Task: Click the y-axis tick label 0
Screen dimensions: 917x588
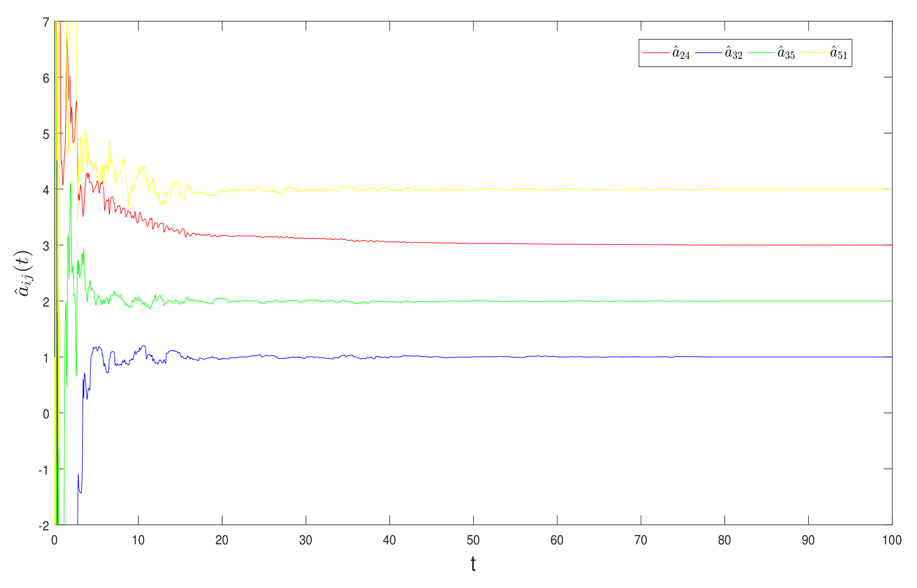Action: pos(46,414)
